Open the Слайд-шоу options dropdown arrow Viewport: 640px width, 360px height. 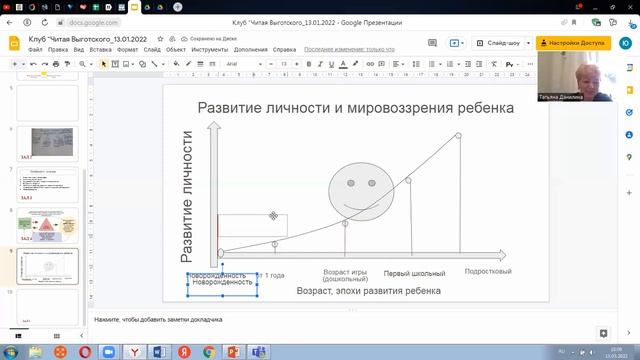pyautogui.click(x=528, y=43)
